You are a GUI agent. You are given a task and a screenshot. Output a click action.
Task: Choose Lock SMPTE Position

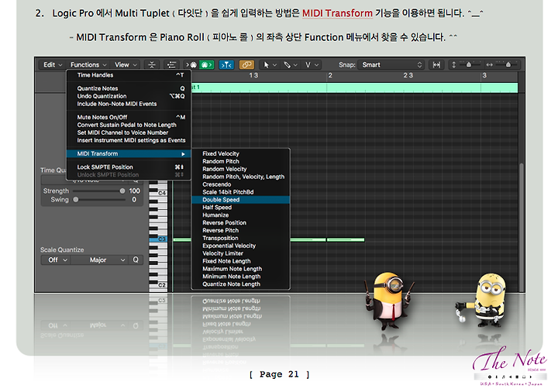[129, 167]
